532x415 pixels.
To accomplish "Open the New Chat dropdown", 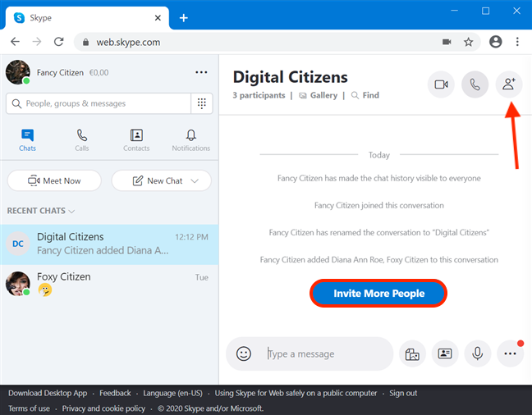I will (162, 180).
